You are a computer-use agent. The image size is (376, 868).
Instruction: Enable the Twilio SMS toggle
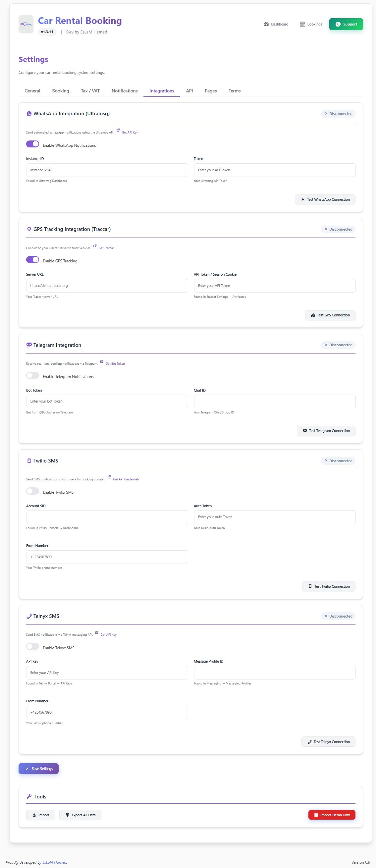pos(33,491)
